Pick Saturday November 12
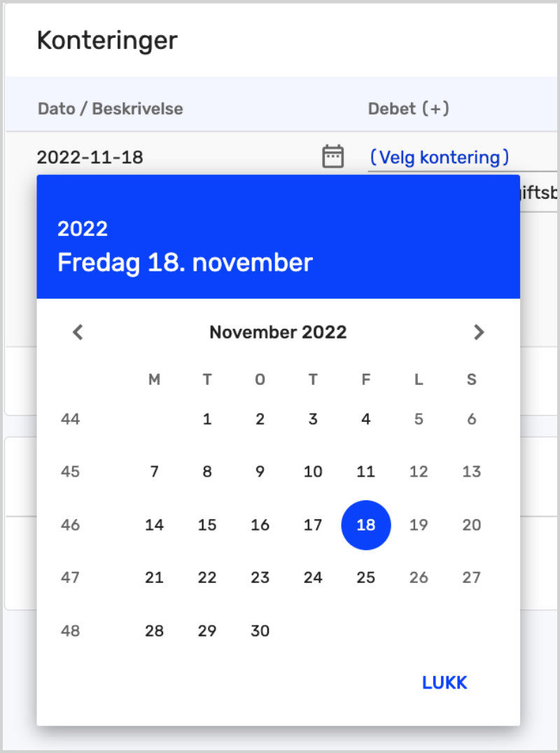 (419, 472)
